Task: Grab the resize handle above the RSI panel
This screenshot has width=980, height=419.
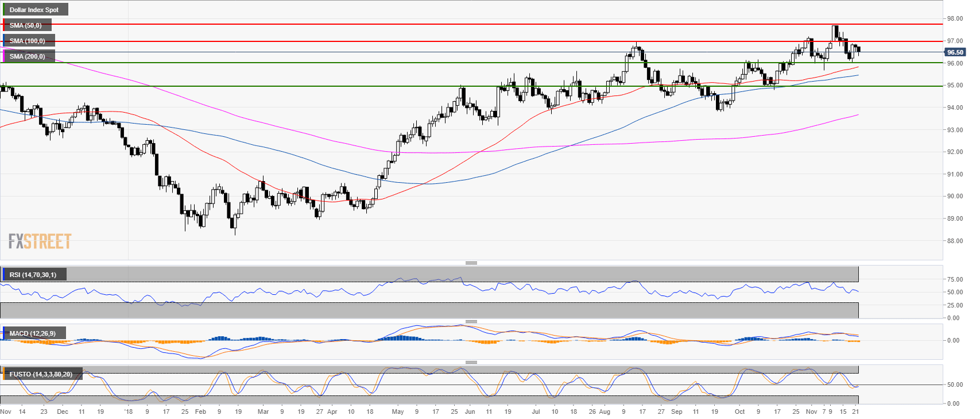Action: click(x=471, y=263)
